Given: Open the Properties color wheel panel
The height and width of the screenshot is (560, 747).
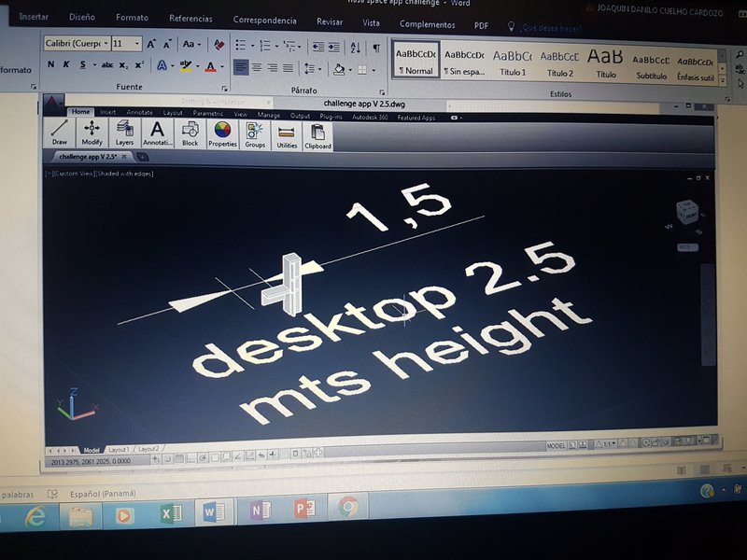Looking at the screenshot, I should (x=222, y=133).
